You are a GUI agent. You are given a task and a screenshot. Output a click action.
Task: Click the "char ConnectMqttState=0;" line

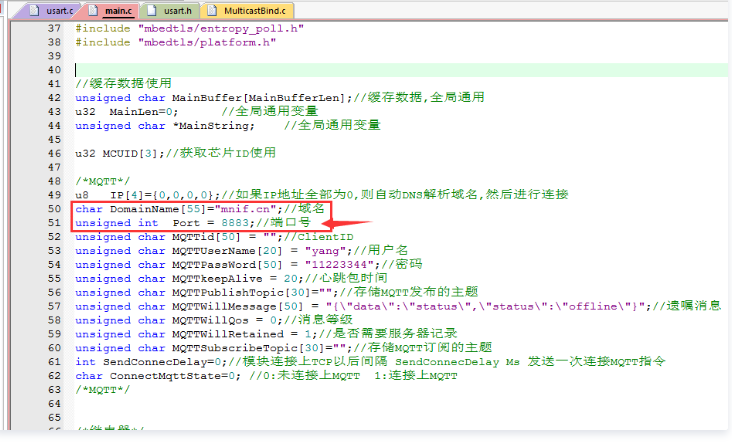point(266,376)
